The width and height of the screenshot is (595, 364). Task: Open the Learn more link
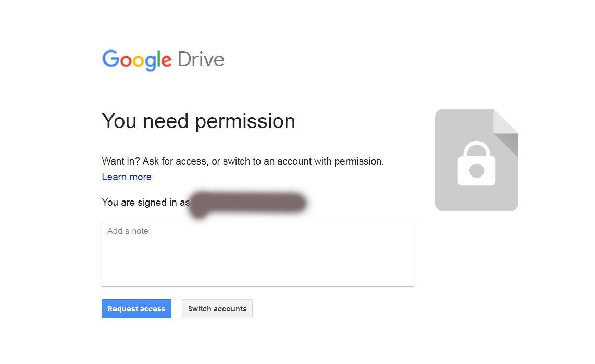[127, 177]
